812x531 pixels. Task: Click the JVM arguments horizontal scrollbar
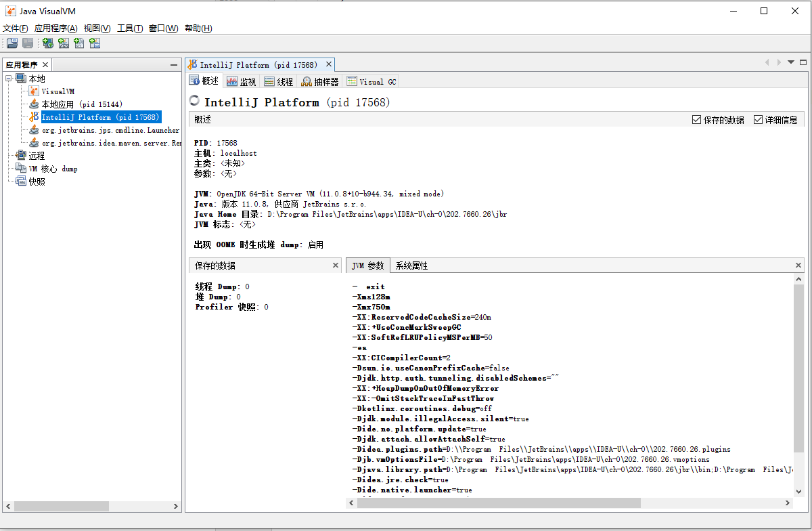click(x=569, y=503)
